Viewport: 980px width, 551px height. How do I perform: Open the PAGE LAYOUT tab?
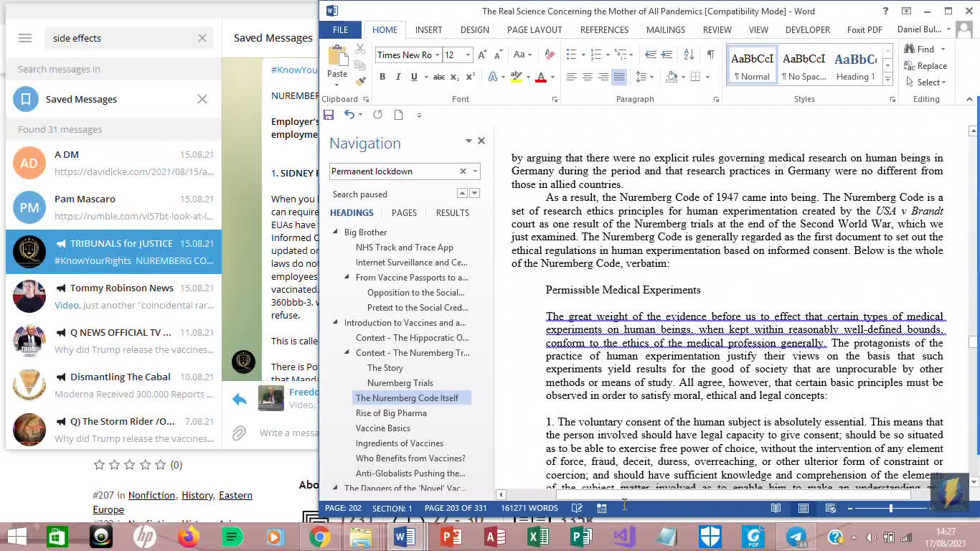pos(534,29)
